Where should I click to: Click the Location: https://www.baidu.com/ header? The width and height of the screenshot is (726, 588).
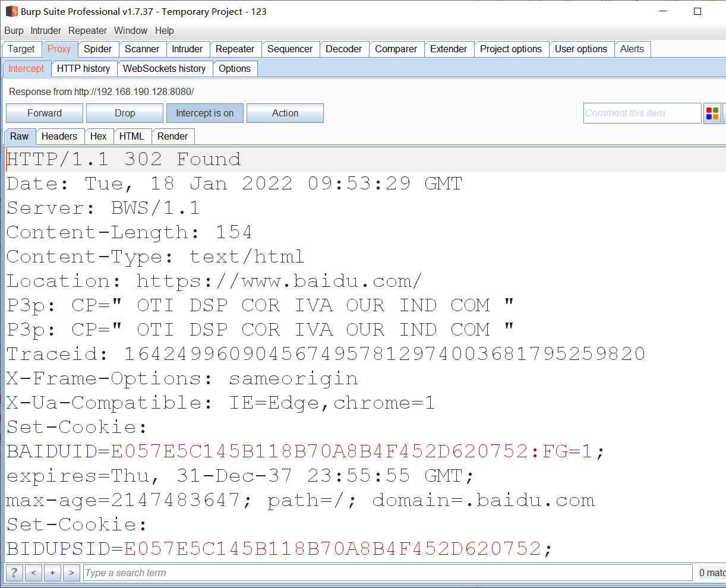[x=214, y=281]
